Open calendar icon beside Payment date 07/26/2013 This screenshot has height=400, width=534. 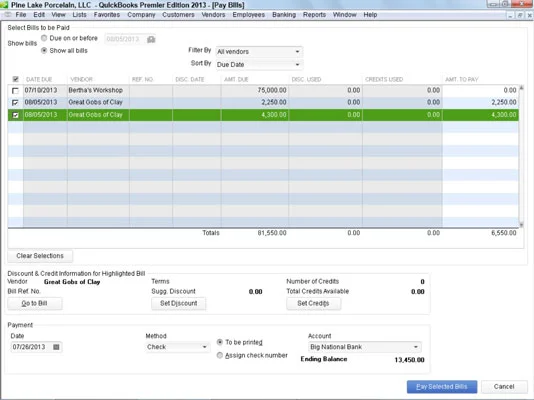point(56,347)
